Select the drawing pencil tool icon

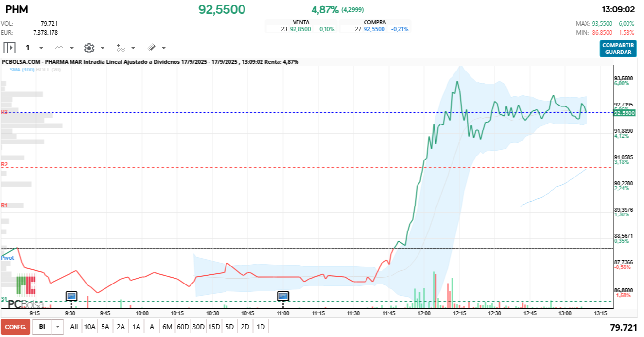click(x=152, y=48)
